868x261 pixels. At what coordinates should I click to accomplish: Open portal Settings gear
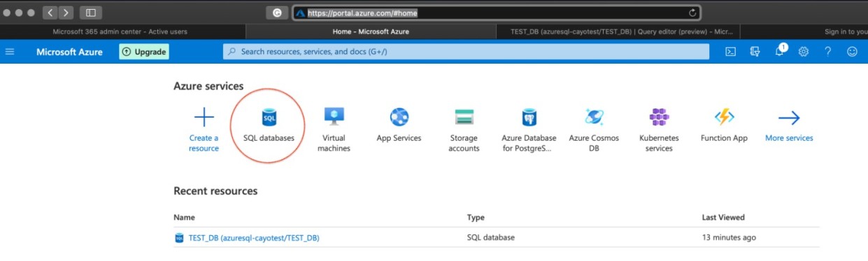click(804, 52)
